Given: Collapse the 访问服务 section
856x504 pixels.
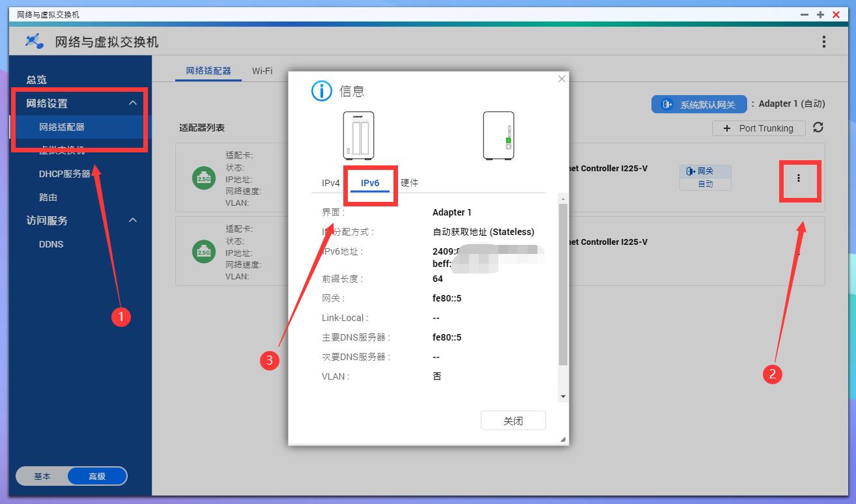Looking at the screenshot, I should [133, 220].
